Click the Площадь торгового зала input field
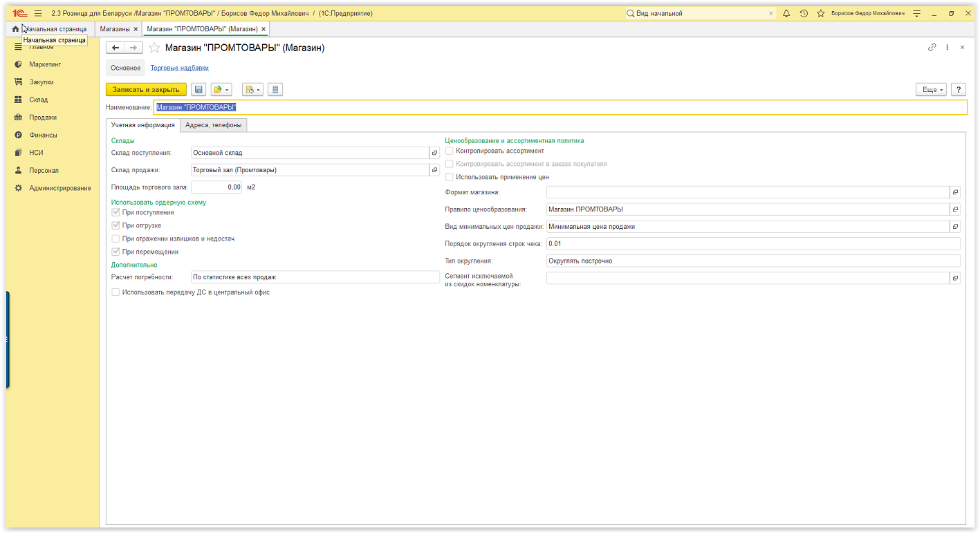980x533 pixels. pyautogui.click(x=216, y=187)
